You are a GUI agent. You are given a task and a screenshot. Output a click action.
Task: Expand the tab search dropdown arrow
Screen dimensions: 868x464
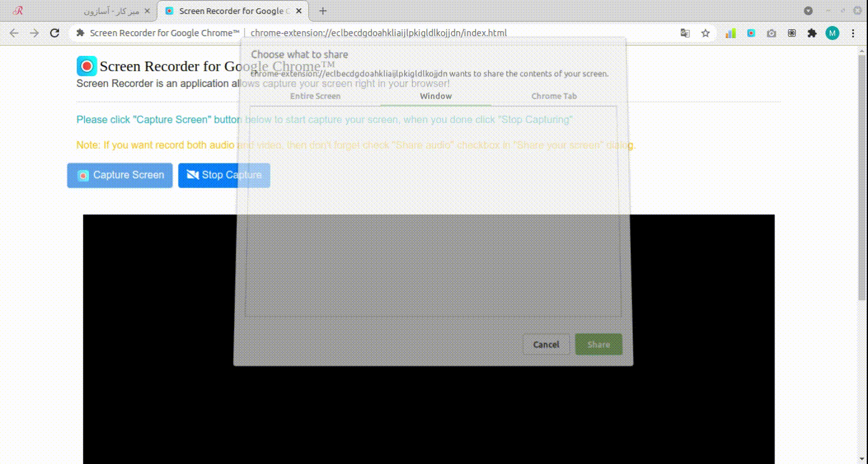click(808, 11)
